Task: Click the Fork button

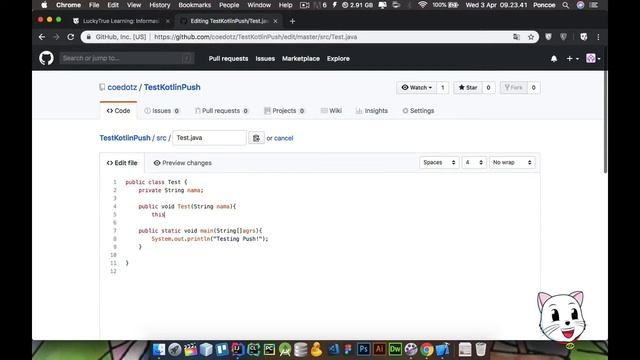Action: pyautogui.click(x=513, y=87)
